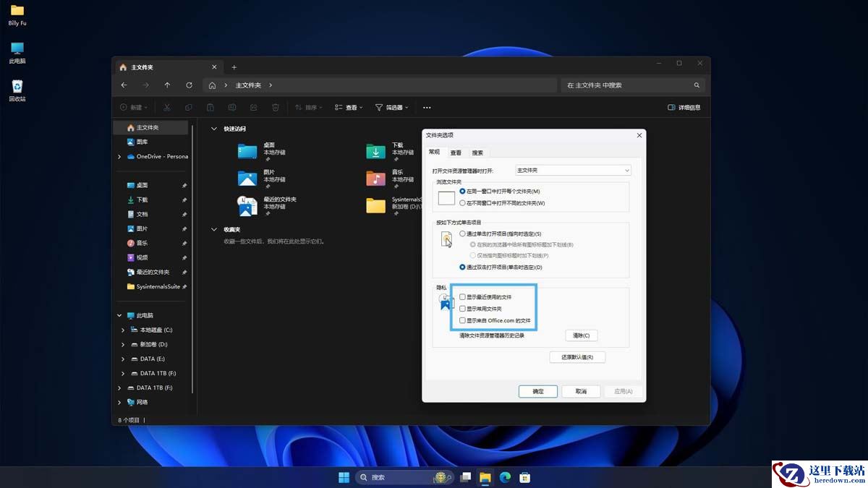Click the copy toolbar icon
Screen dimensions: 868x488
tap(188, 108)
